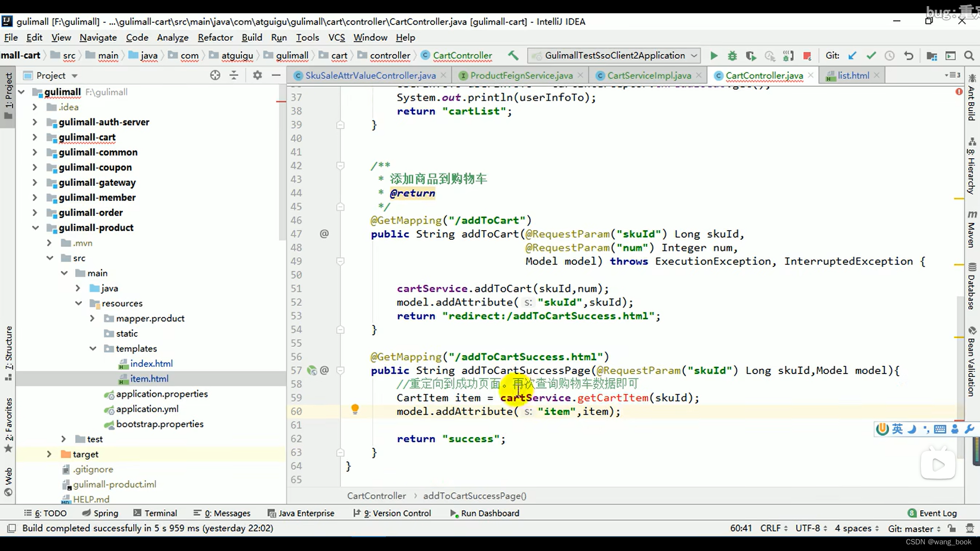The width and height of the screenshot is (980, 551).
Task: Open the Maven tool window
Action: click(972, 229)
